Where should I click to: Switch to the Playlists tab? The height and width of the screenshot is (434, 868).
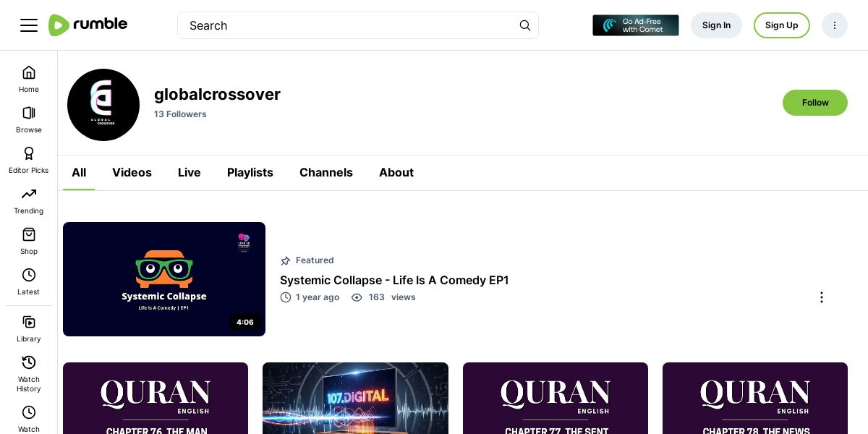(x=250, y=173)
